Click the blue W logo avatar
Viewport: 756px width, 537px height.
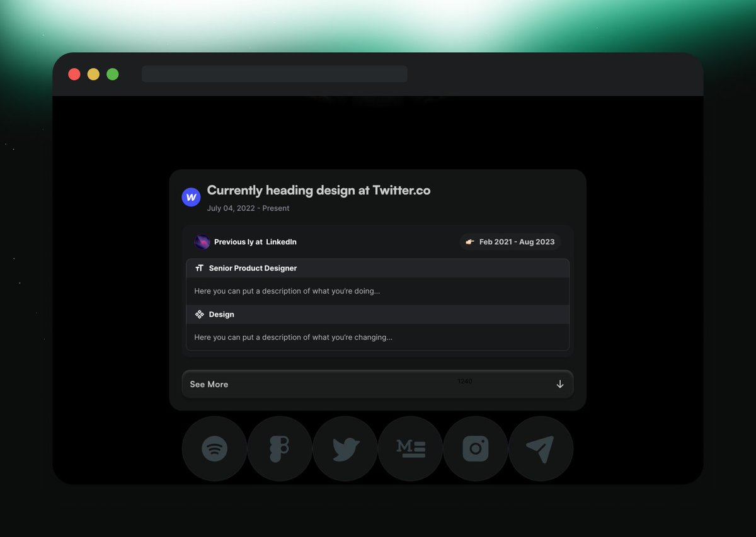191,197
